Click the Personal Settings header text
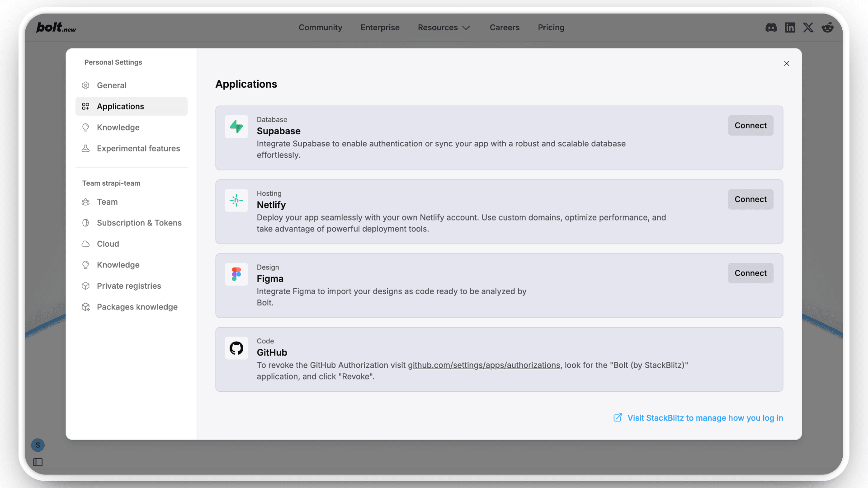Image resolution: width=868 pixels, height=488 pixels. tap(113, 62)
